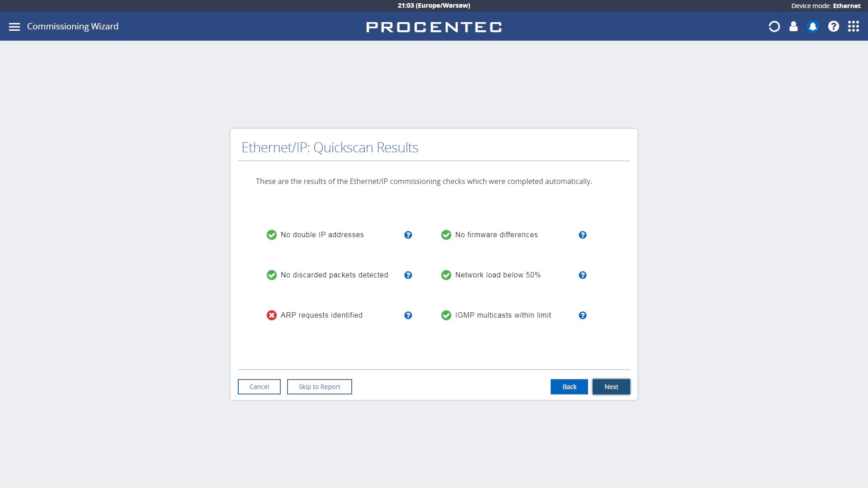The height and width of the screenshot is (488, 868).
Task: Show help for No discarded packets detected
Action: coord(408,275)
